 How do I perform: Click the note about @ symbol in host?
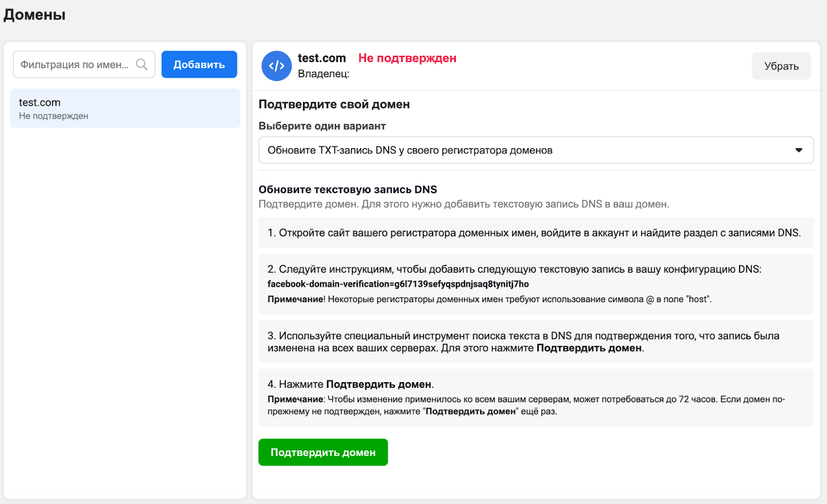(x=489, y=300)
